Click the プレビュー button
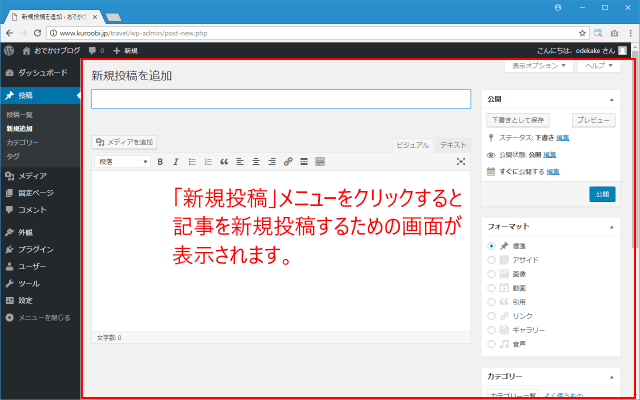640x400 pixels. 593,120
